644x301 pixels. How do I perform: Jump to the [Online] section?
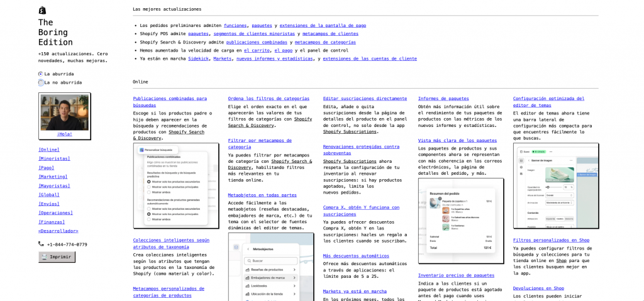point(49,150)
